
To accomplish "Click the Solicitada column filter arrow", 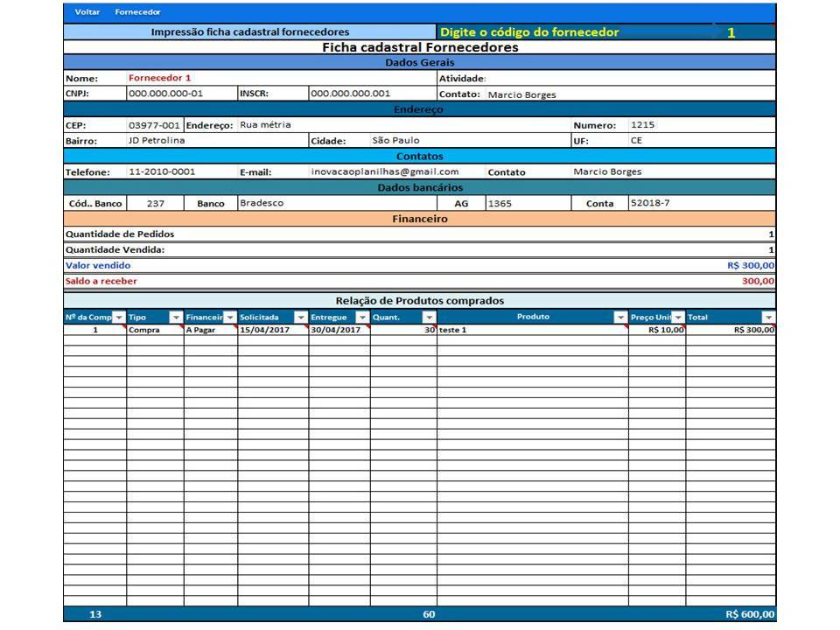I will (301, 318).
